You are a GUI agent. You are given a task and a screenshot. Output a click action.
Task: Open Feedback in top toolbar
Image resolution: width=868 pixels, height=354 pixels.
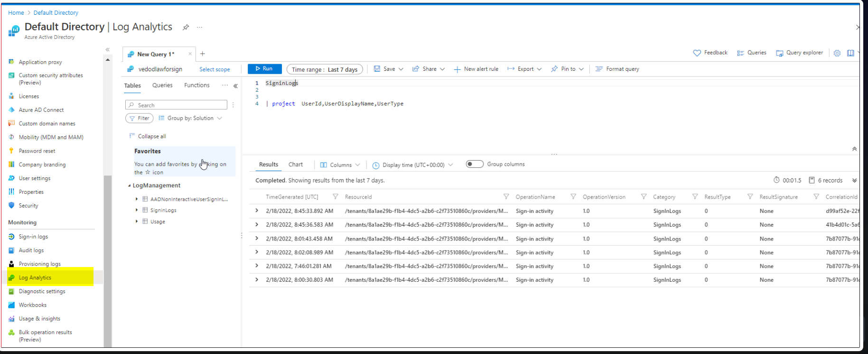710,53
